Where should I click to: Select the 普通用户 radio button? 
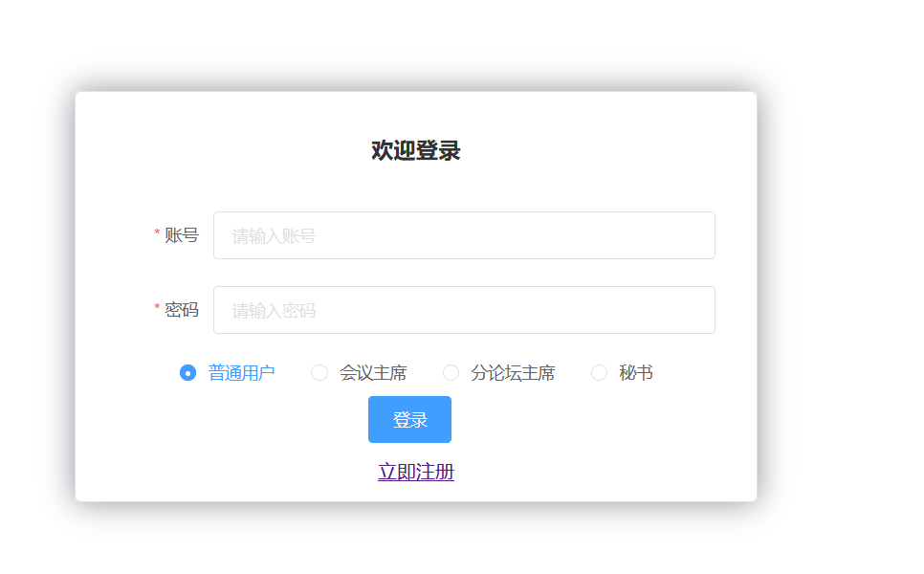tap(186, 373)
